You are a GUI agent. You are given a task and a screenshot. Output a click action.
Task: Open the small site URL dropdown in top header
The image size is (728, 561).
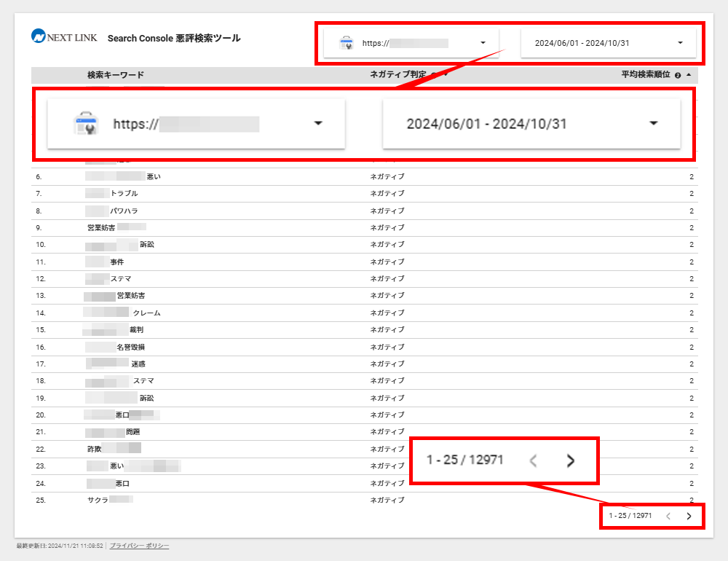[483, 43]
